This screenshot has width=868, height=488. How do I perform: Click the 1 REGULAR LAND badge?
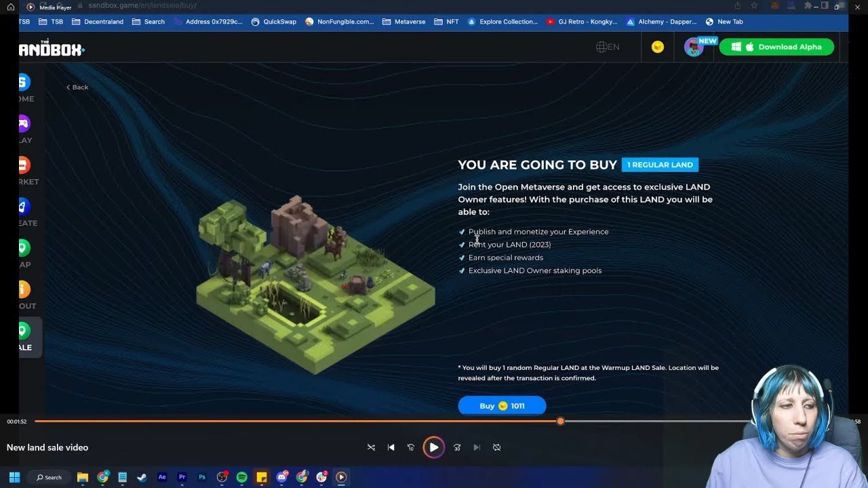(660, 165)
